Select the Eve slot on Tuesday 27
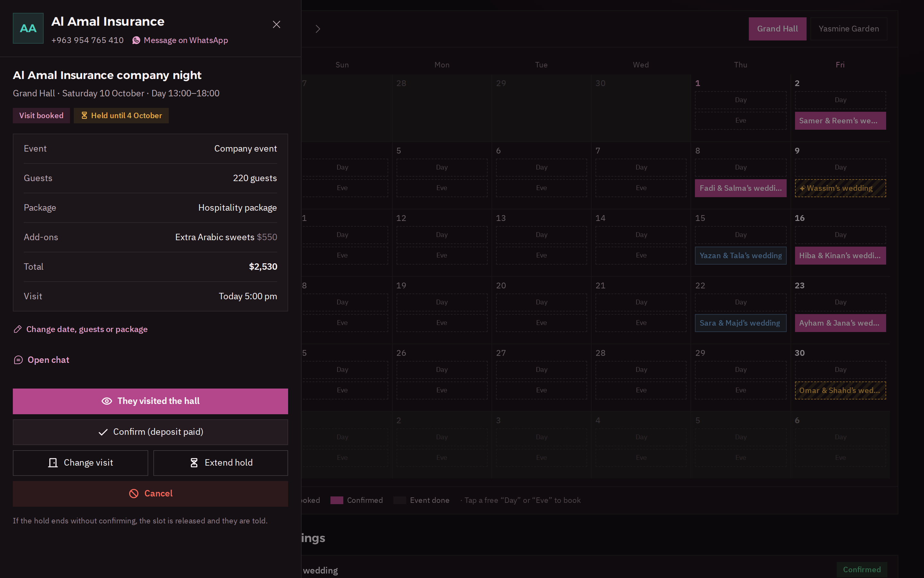 coord(541,390)
